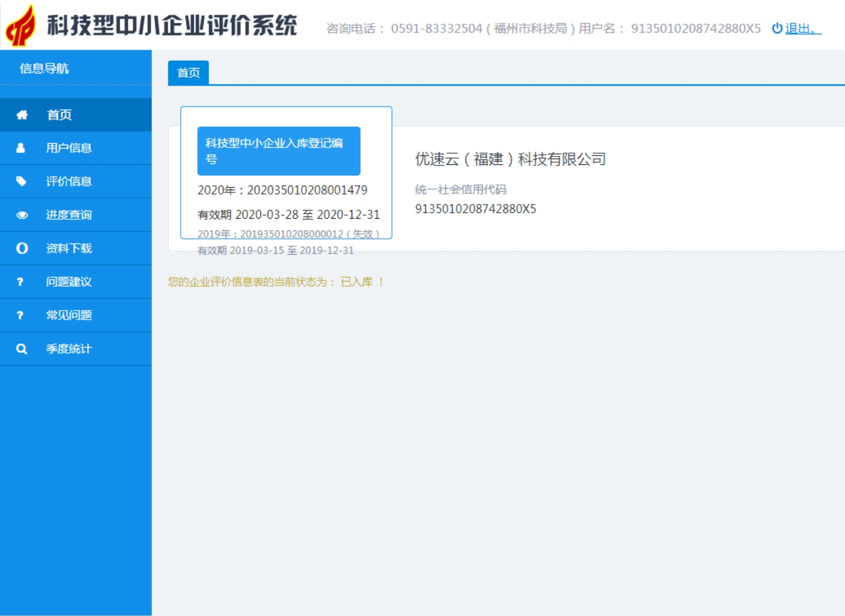Viewport: 845px width, 616px height.
Task: Click the eye icon beside 进度查询
Action: click(22, 215)
